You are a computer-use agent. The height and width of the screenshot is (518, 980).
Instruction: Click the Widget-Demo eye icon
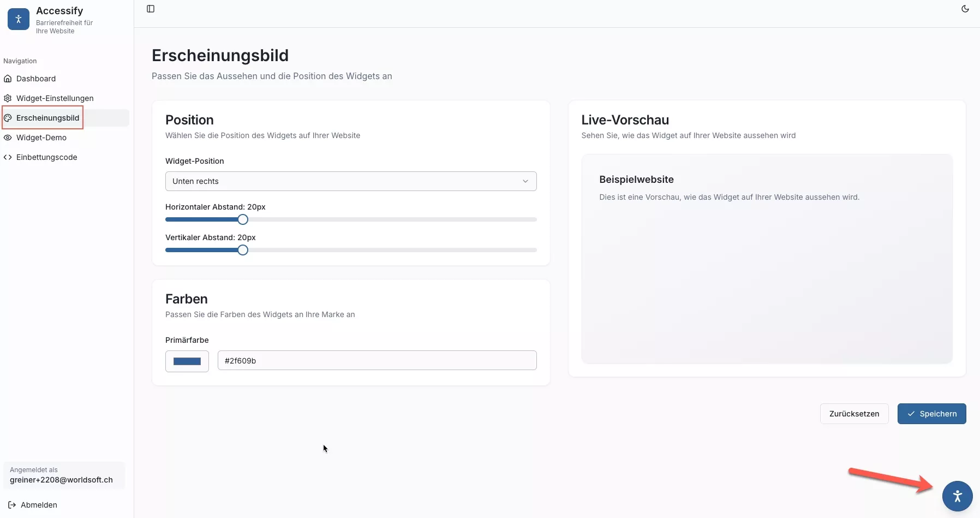point(8,138)
